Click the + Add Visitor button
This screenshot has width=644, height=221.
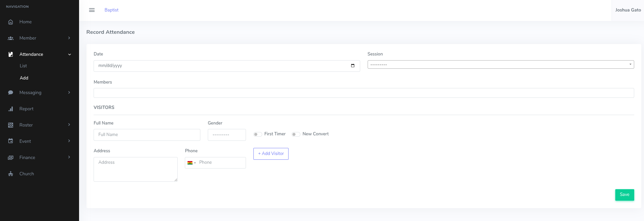(x=271, y=154)
